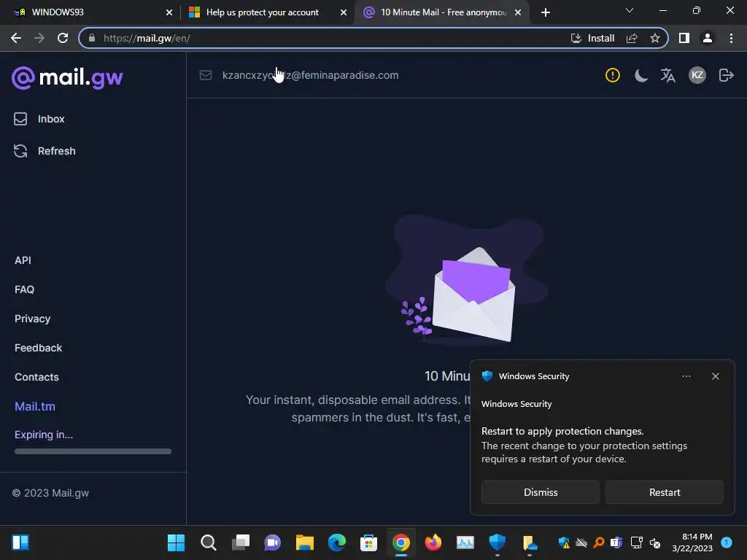Install the mail.gw app

(x=592, y=38)
